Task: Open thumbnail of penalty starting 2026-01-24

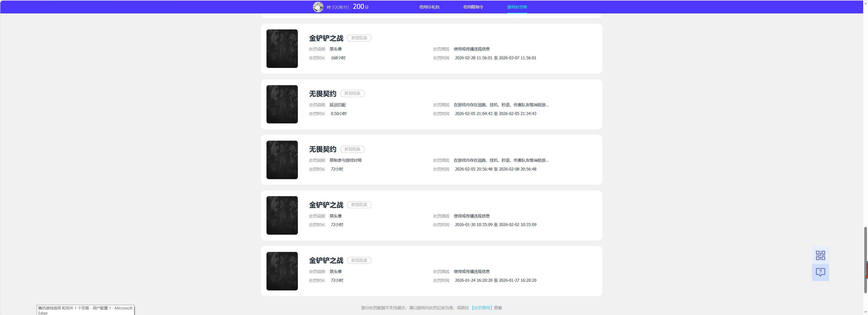Action: 282,271
